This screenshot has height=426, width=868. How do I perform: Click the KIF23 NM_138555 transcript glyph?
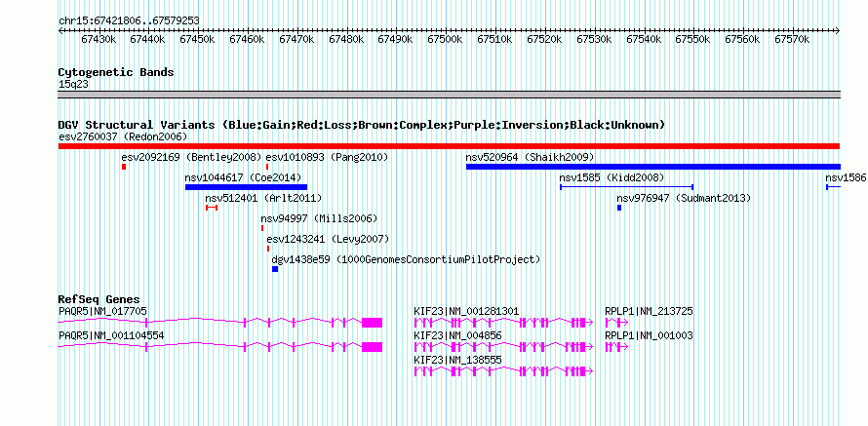[x=504, y=370]
